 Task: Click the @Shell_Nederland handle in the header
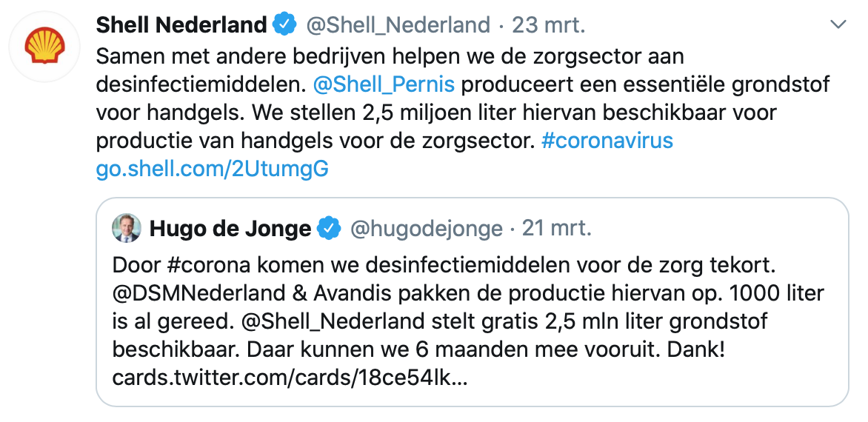coord(398,25)
